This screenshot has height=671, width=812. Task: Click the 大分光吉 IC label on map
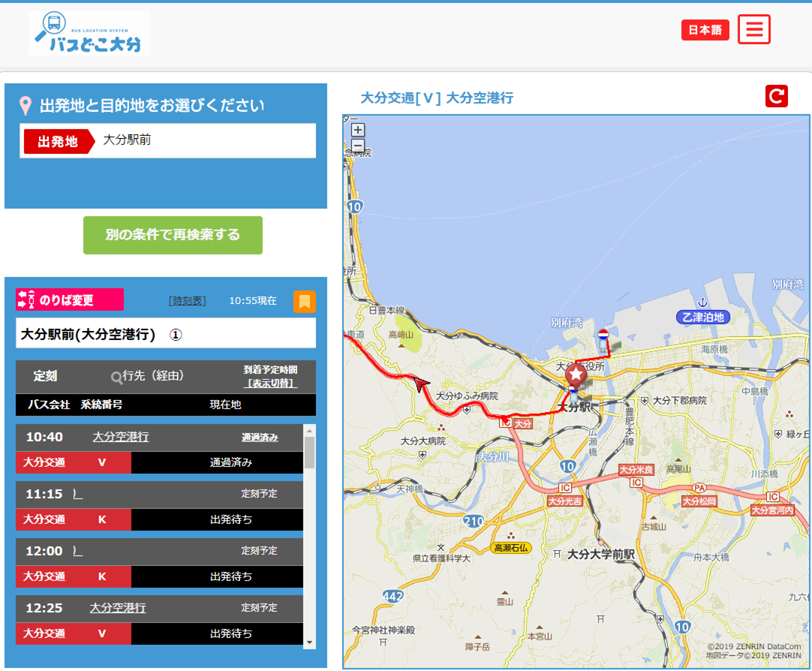tap(565, 501)
